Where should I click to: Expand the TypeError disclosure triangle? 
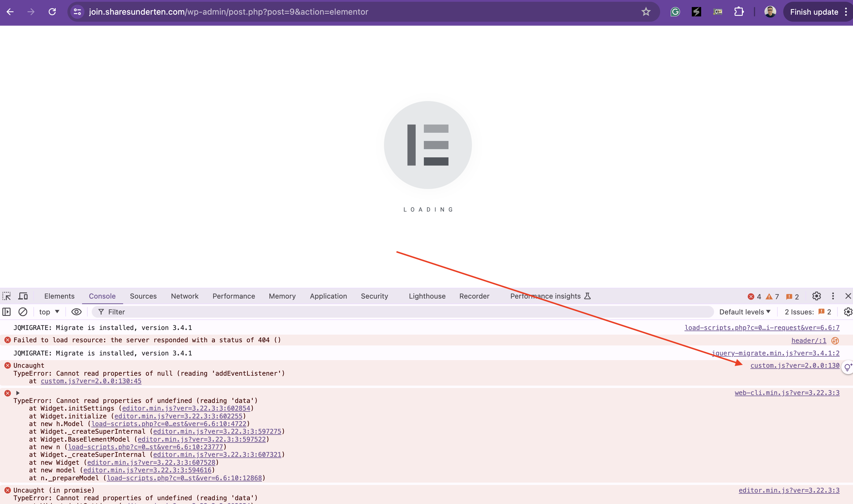(18, 393)
